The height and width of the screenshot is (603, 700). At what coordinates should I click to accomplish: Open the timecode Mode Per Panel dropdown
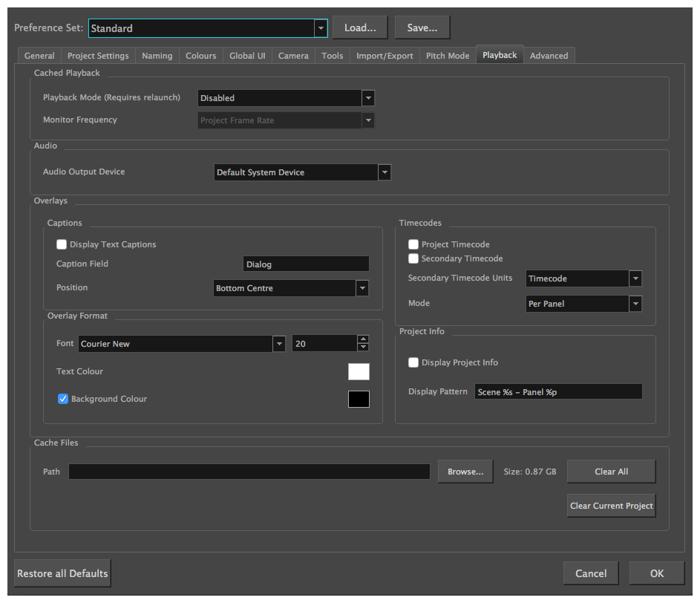tap(583, 304)
